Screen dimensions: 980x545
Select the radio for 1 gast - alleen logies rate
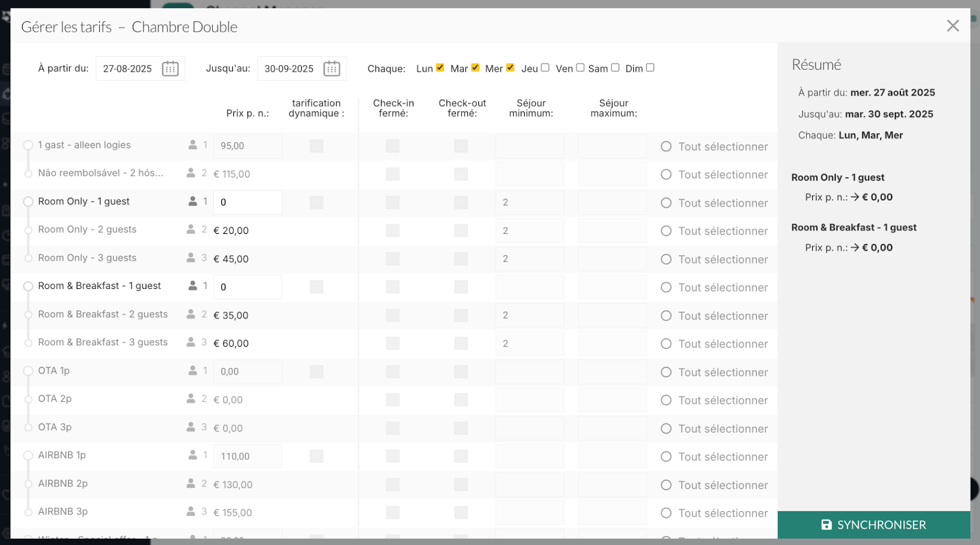[28, 146]
